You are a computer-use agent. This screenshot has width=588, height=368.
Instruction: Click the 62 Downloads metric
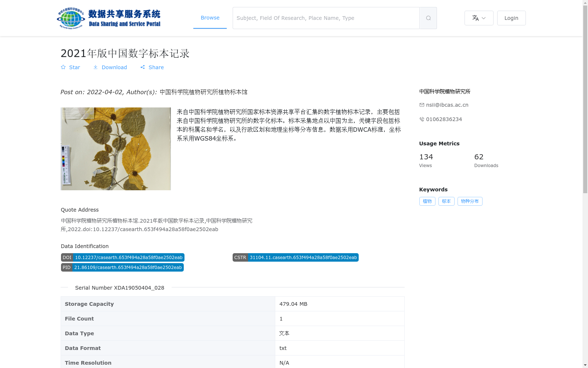tap(486, 161)
